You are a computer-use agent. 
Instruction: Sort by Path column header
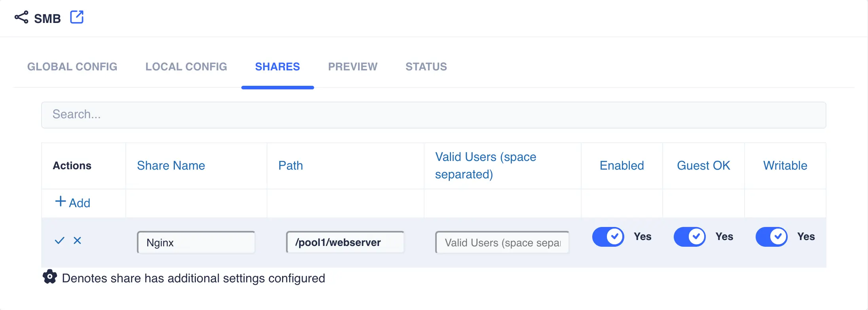pyautogui.click(x=291, y=165)
